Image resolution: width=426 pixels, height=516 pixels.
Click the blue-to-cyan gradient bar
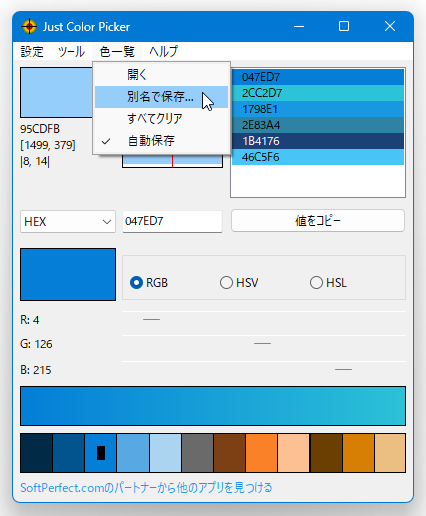click(x=213, y=406)
